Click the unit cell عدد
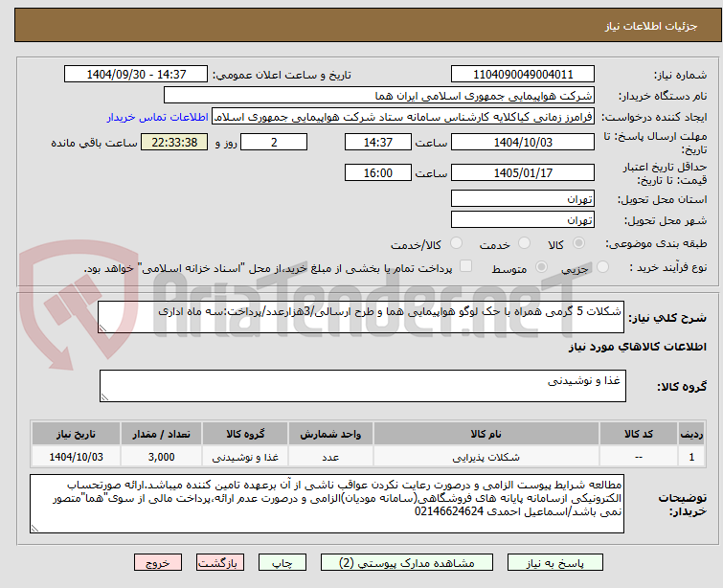Screen dimensions: 723x588 coord(330,457)
